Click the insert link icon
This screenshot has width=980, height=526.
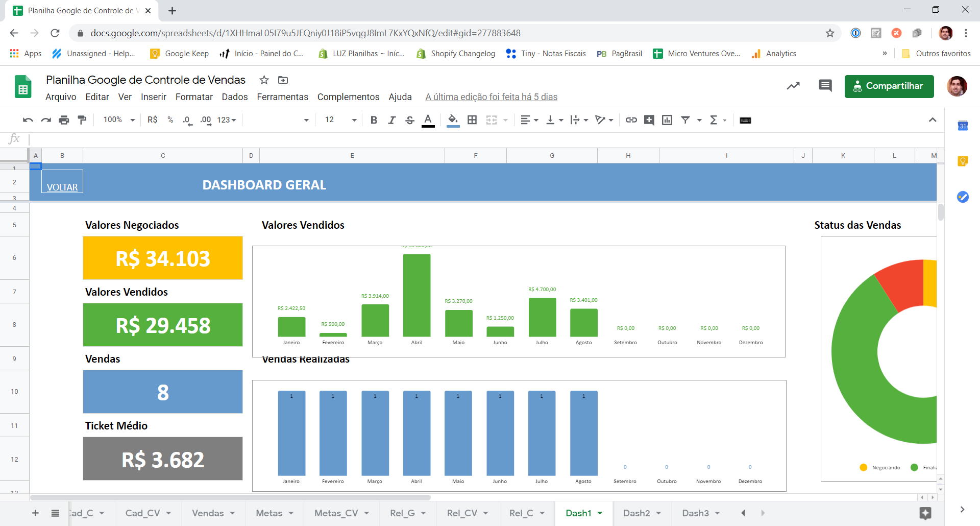(x=631, y=120)
